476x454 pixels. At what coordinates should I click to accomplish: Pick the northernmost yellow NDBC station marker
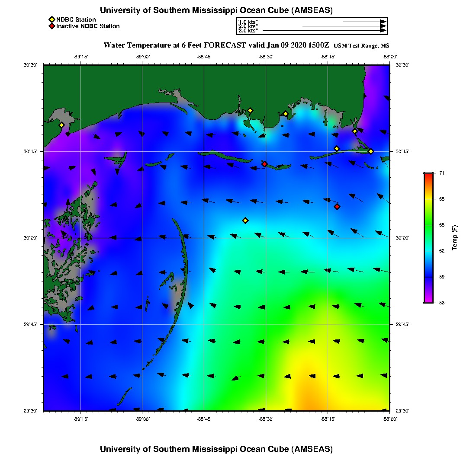pyautogui.click(x=250, y=110)
